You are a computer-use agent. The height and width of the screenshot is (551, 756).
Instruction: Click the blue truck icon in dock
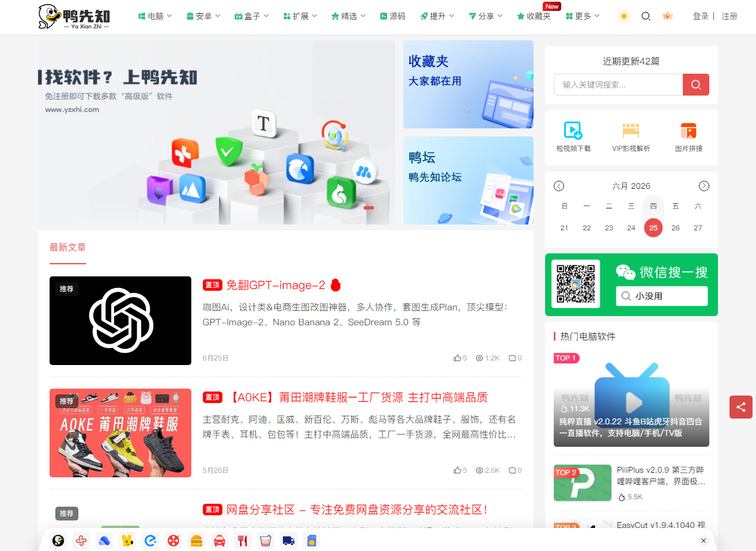(x=289, y=541)
